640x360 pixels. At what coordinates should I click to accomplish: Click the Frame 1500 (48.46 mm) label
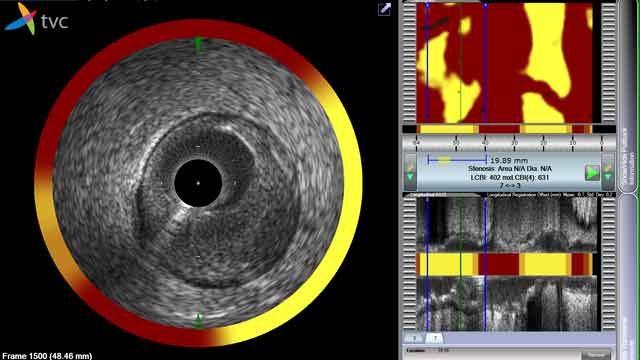point(47,356)
